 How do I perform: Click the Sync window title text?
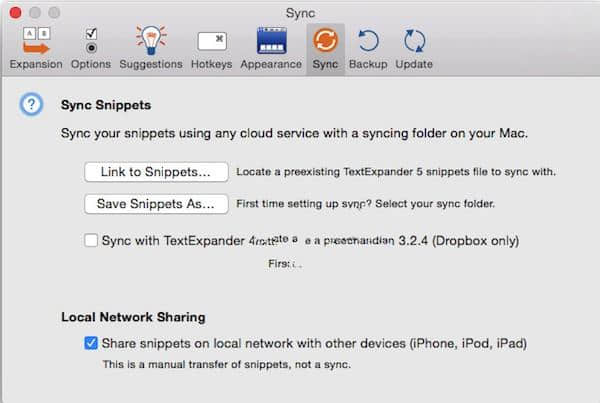[x=300, y=12]
